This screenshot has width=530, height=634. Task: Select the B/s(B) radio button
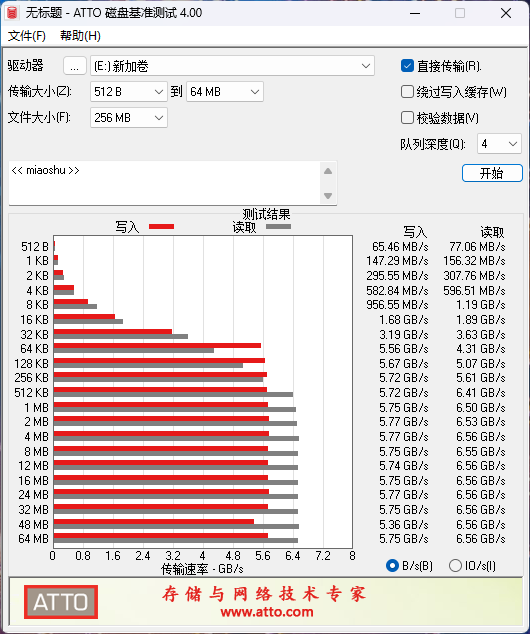[392, 565]
